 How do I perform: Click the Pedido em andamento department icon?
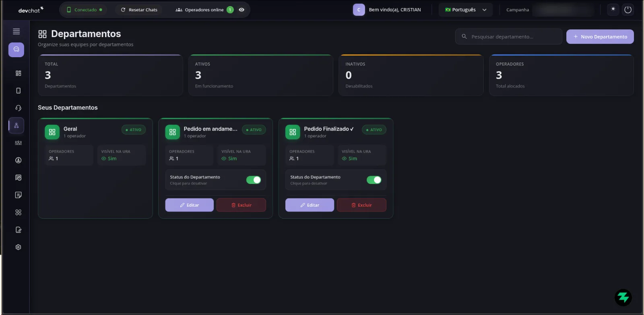172,132
